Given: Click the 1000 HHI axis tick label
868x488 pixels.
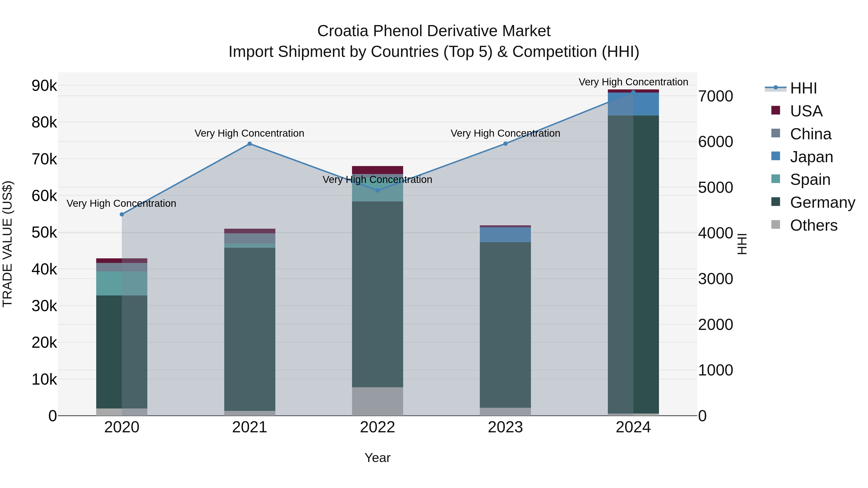Looking at the screenshot, I should (716, 370).
